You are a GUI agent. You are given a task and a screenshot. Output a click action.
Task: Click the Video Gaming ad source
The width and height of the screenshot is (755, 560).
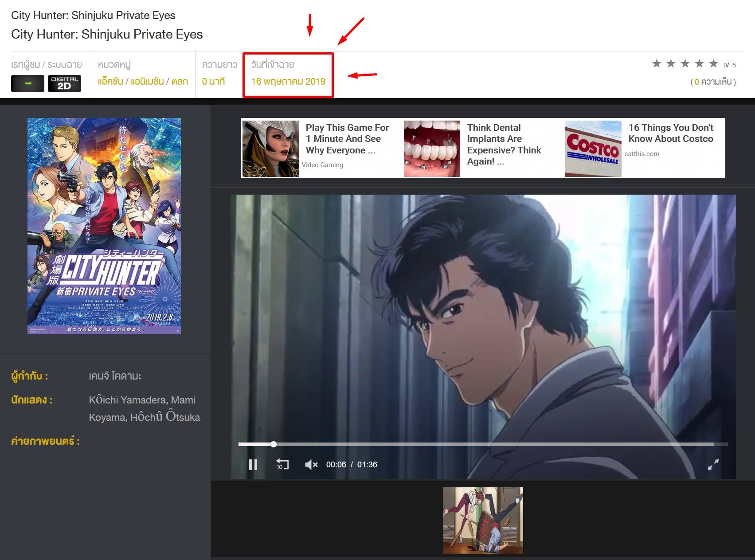point(322,165)
